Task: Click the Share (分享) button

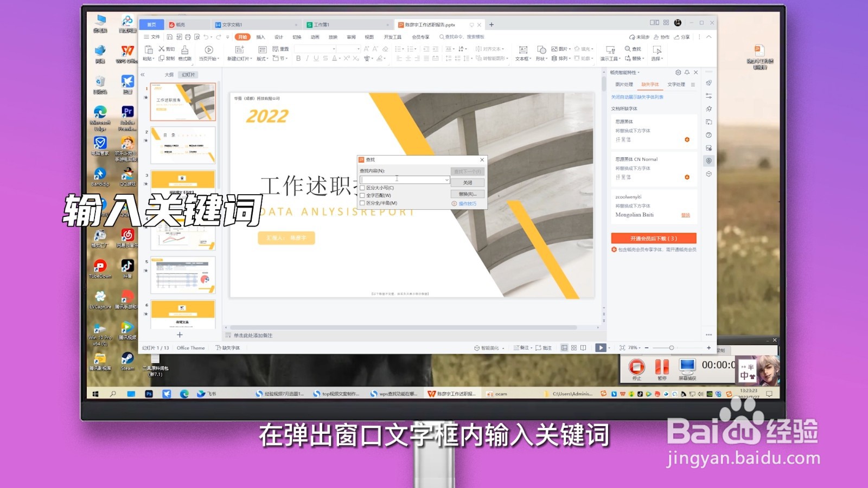Action: click(682, 37)
